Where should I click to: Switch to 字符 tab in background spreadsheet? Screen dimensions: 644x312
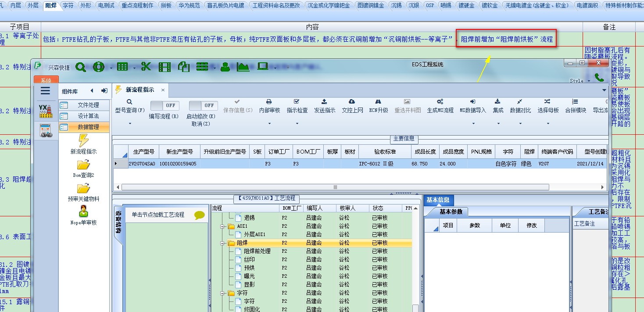(x=68, y=6)
